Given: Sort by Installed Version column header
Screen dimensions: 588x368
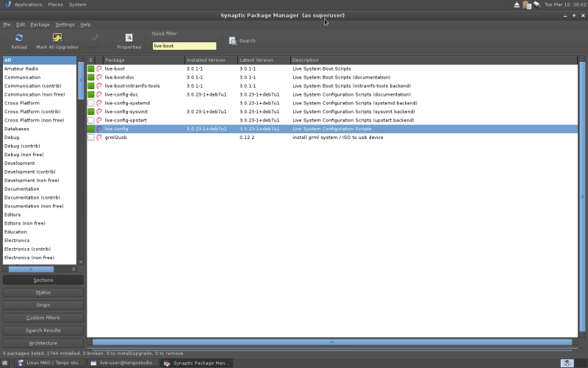Looking at the screenshot, I should 212,60.
